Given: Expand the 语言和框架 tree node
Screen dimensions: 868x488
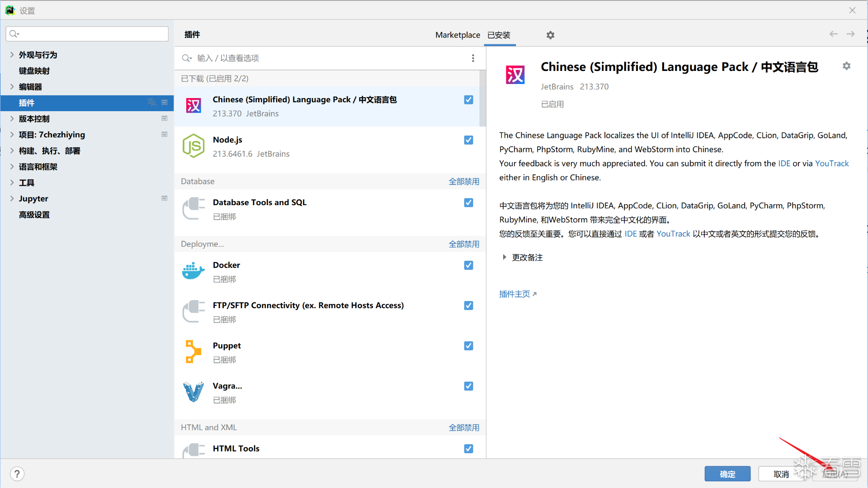Looking at the screenshot, I should click(12, 167).
